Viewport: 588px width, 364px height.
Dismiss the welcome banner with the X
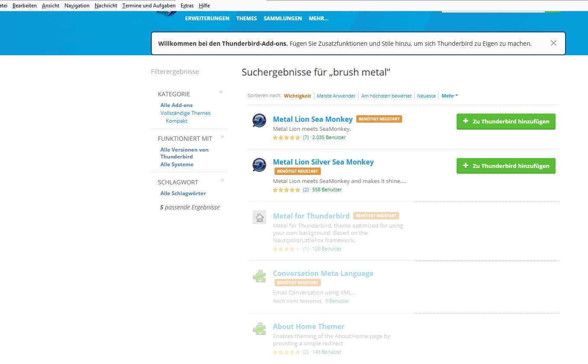coord(553,43)
